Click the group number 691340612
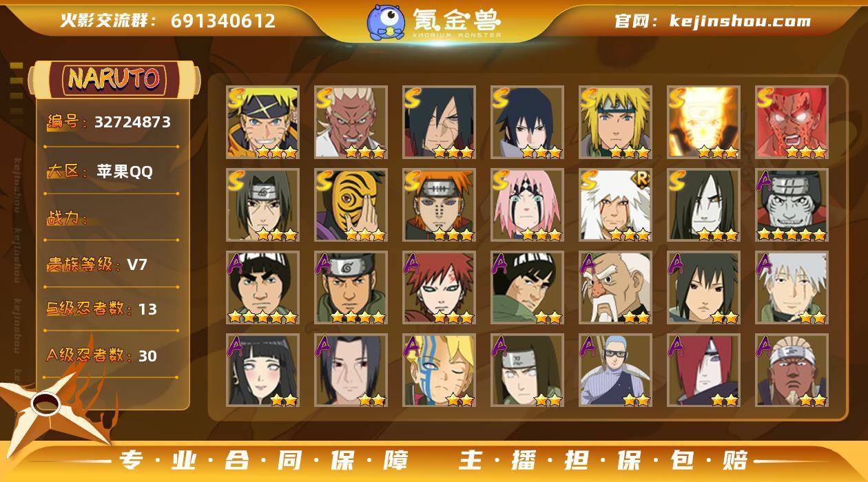Image resolution: width=868 pixels, height=482 pixels. (223, 21)
